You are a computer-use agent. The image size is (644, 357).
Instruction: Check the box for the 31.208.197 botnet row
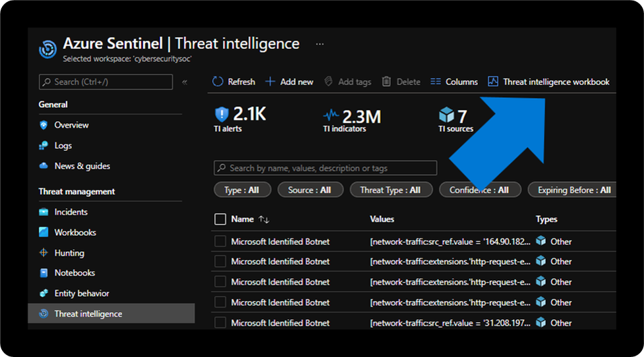(220, 323)
